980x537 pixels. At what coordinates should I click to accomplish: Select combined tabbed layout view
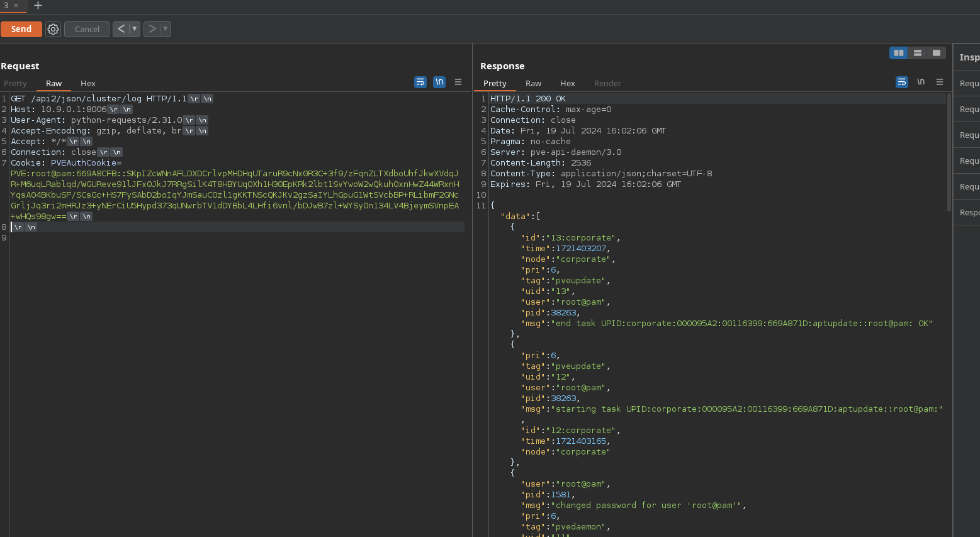[x=937, y=53]
